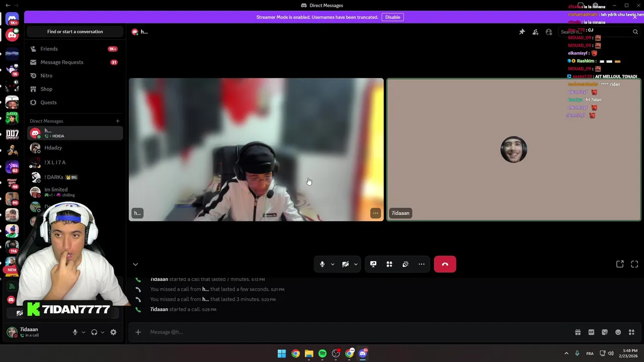Create a new DM with plus
The width and height of the screenshot is (644, 362).
pos(118,121)
